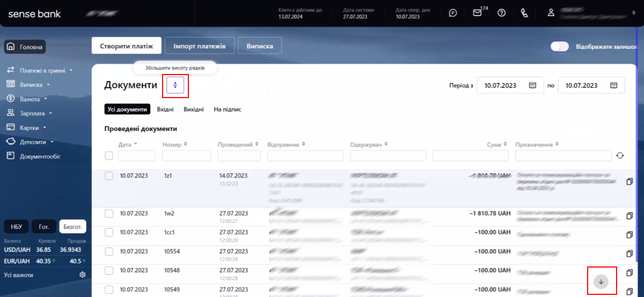Click the EUR/UAH exchange rate row
This screenshot has width=644, height=297.
point(44,261)
